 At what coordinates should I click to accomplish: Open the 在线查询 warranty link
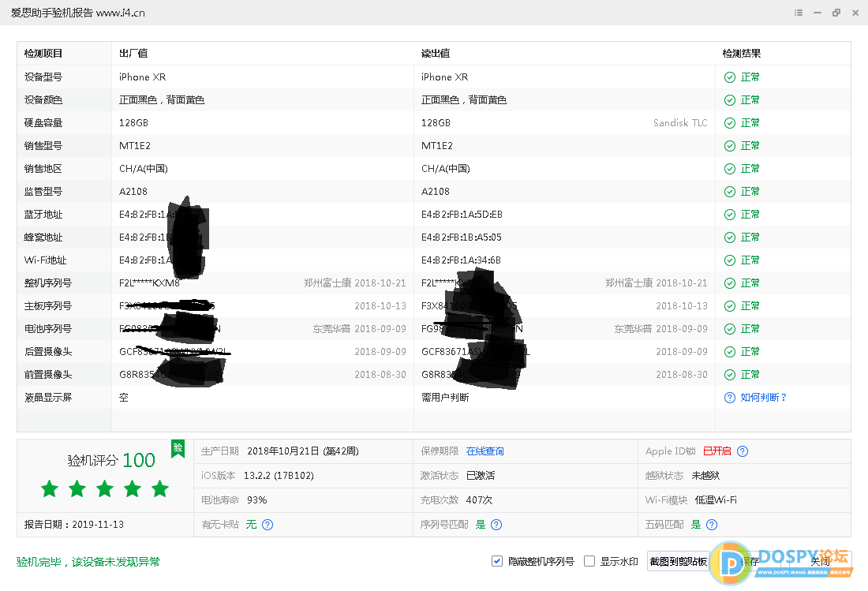pos(485,451)
